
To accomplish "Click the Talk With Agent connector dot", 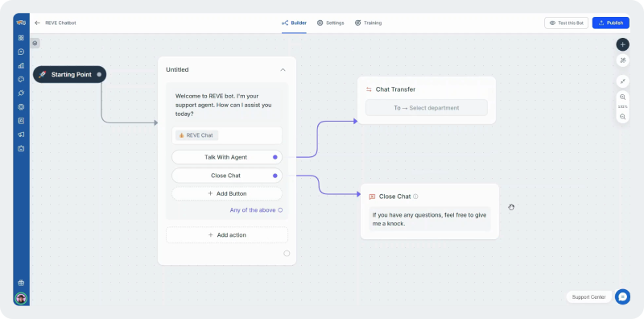I will 275,157.
